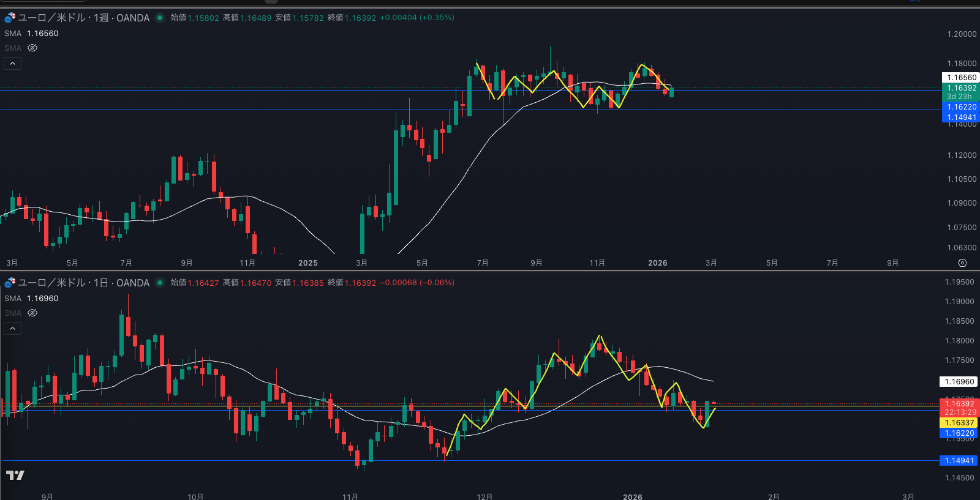Collapse indicator legend on weekly chart
This screenshot has height=500, width=980.
(x=13, y=64)
